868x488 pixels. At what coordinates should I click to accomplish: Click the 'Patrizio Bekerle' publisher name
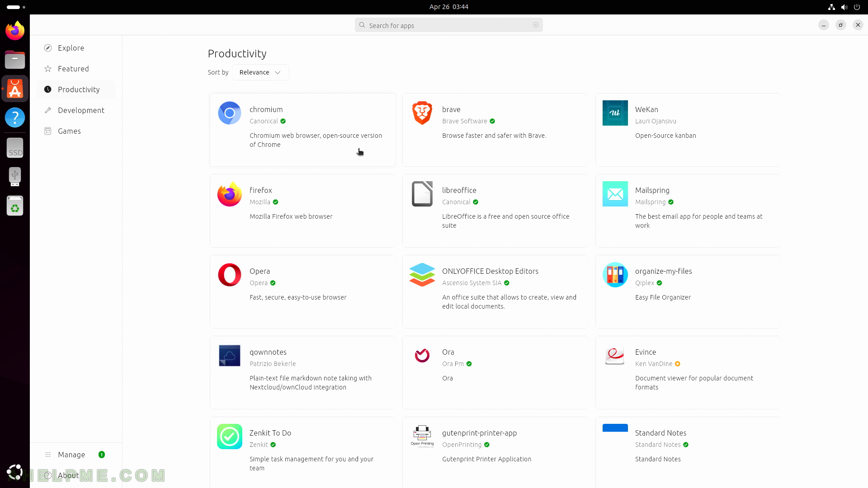point(273,364)
